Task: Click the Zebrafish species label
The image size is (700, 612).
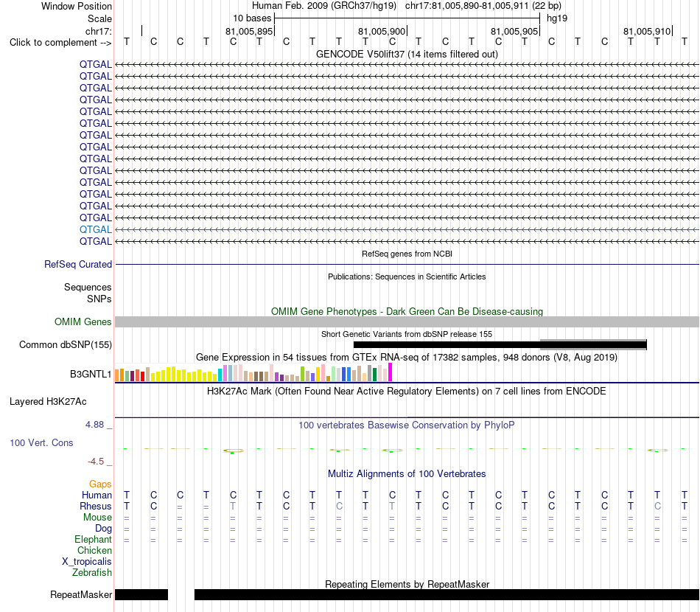Action: click(92, 573)
